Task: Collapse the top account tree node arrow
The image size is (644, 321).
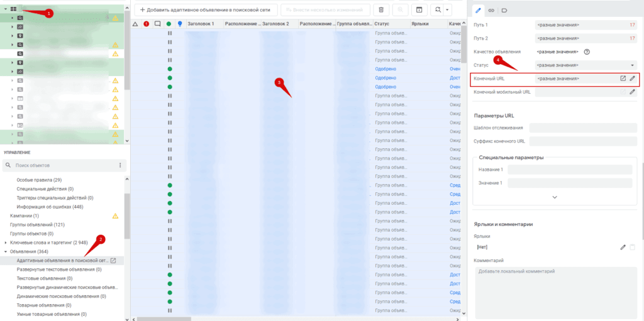Action: pyautogui.click(x=5, y=9)
